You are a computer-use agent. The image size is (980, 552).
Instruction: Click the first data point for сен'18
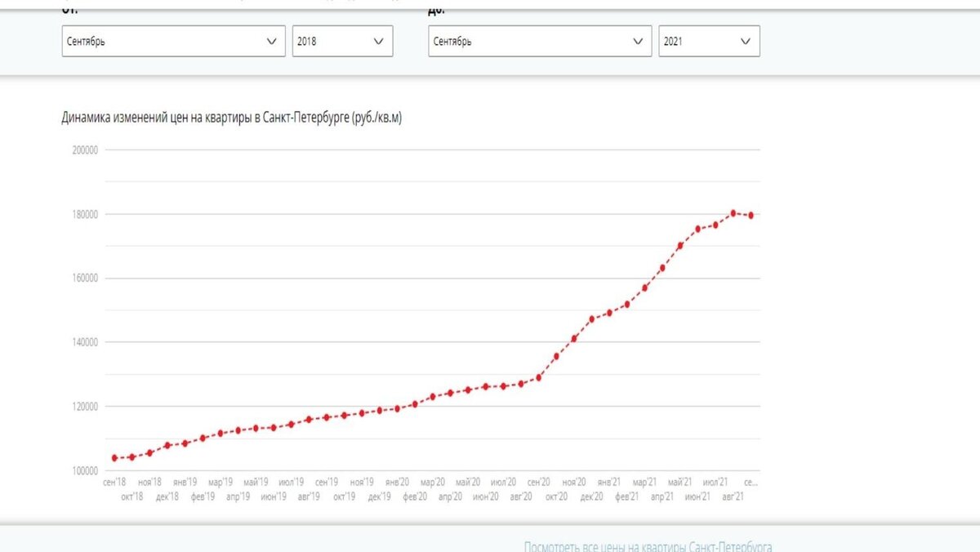pos(114,458)
